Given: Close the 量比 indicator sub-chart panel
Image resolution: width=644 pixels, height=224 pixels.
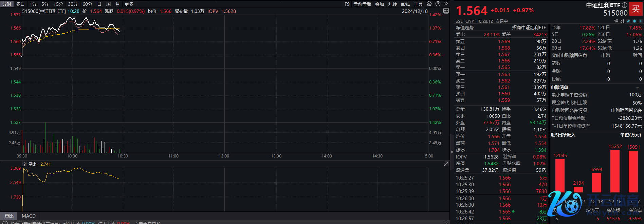Looking at the screenshot, I should tap(446, 164).
